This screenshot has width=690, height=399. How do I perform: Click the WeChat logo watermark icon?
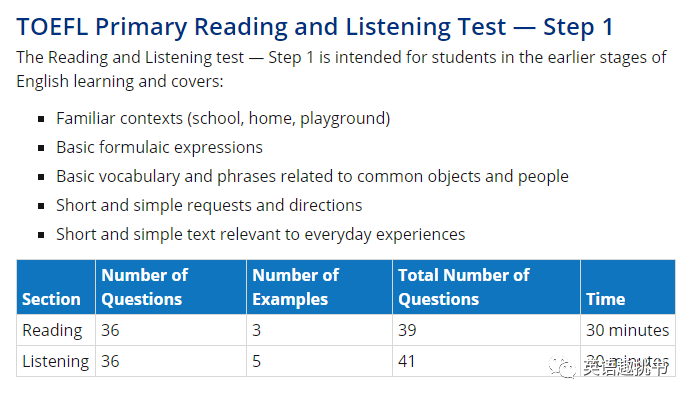562,366
